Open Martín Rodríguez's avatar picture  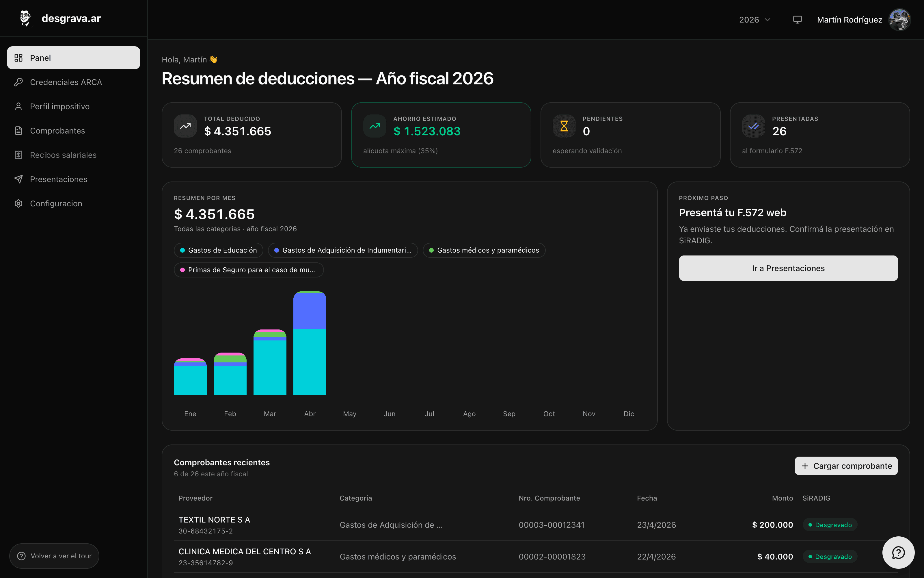tap(899, 19)
